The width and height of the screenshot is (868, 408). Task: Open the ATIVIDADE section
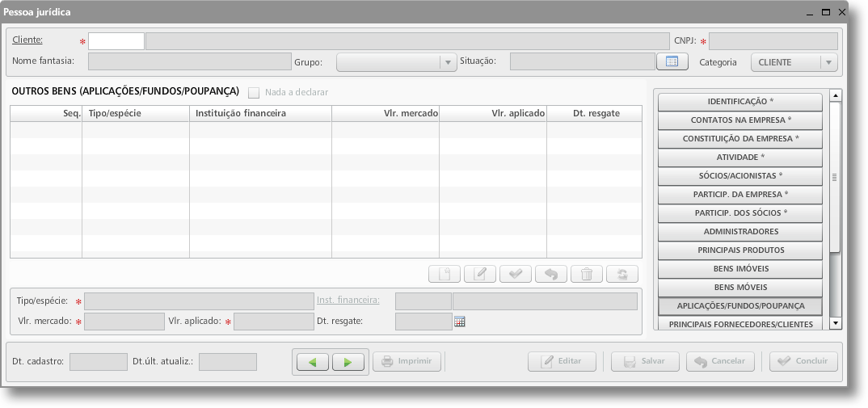click(740, 158)
